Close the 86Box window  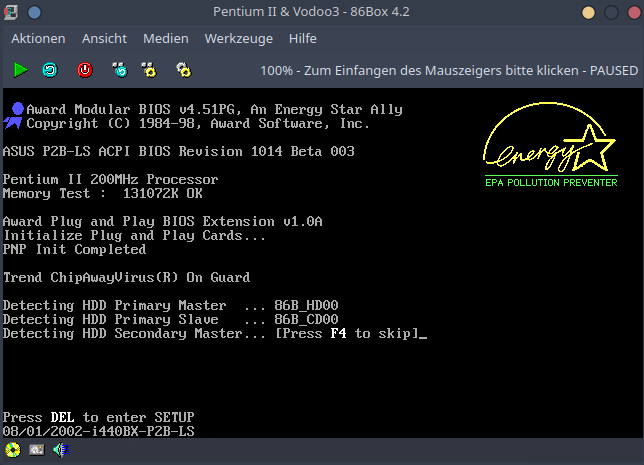tap(635, 12)
